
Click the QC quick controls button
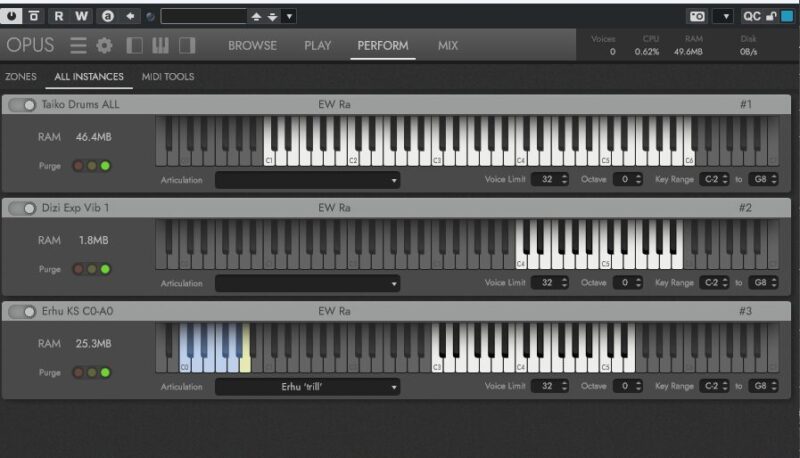(752, 16)
